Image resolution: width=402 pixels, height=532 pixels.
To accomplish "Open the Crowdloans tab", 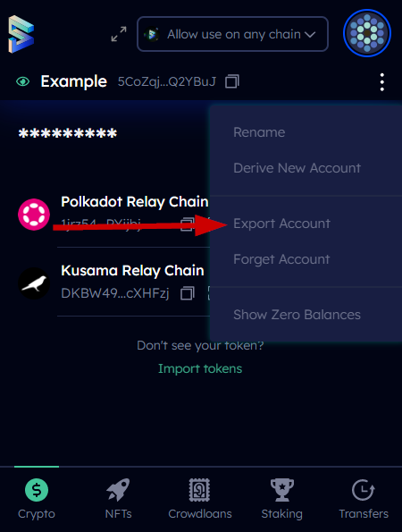I will click(200, 498).
